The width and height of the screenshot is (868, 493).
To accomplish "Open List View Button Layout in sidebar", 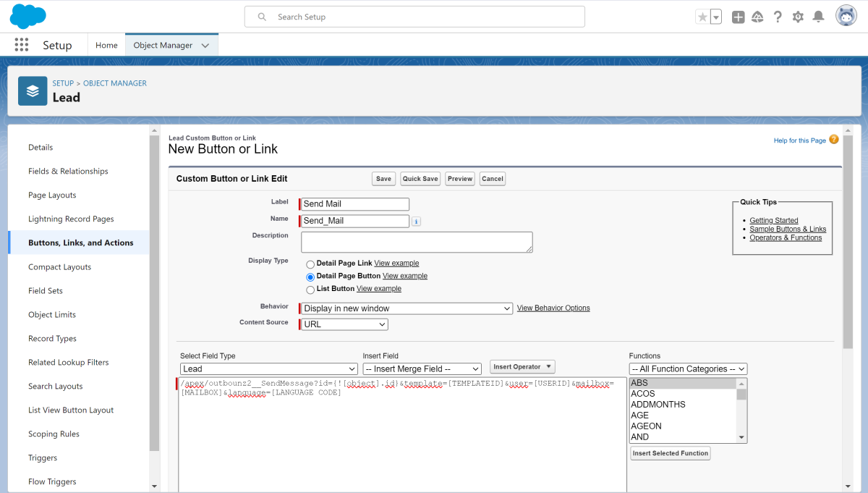I will (x=71, y=410).
